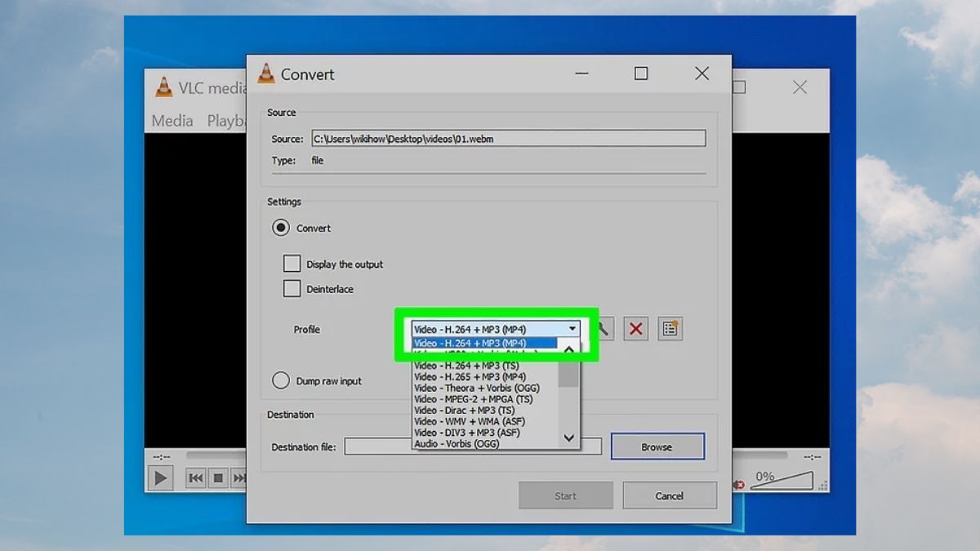Image resolution: width=980 pixels, height=551 pixels.
Task: Choose Video - H.265 + MP3 (MP4)
Action: [x=485, y=377]
